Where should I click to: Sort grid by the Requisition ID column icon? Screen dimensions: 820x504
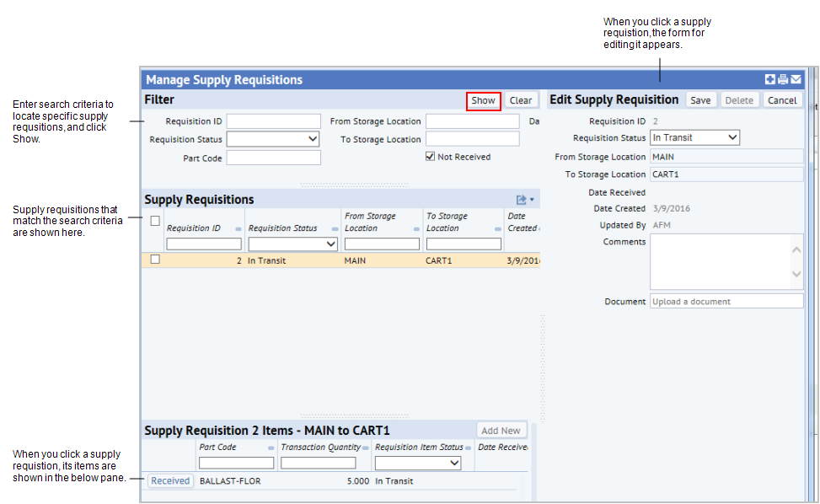(x=238, y=228)
